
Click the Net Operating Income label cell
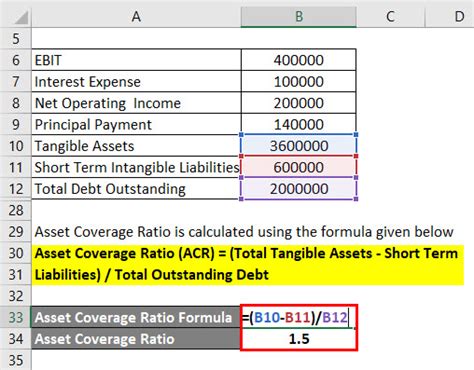click(136, 103)
